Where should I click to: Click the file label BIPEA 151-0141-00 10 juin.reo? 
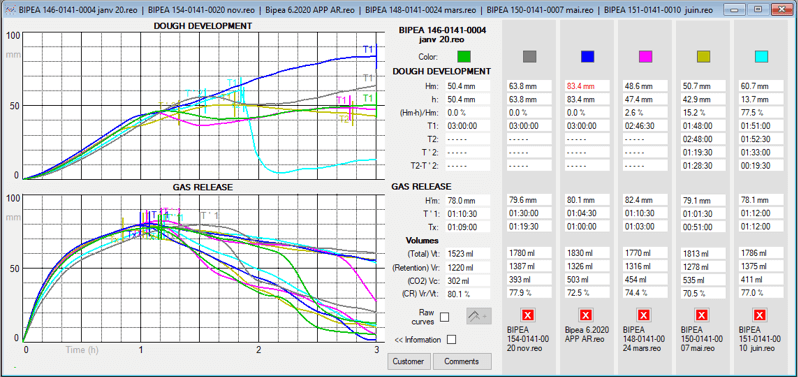click(760, 339)
